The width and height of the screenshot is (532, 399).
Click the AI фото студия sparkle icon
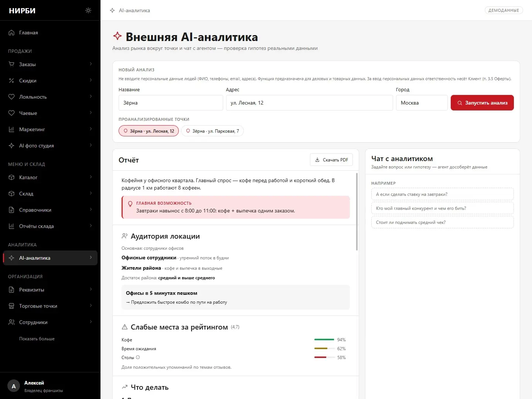pyautogui.click(x=11, y=146)
